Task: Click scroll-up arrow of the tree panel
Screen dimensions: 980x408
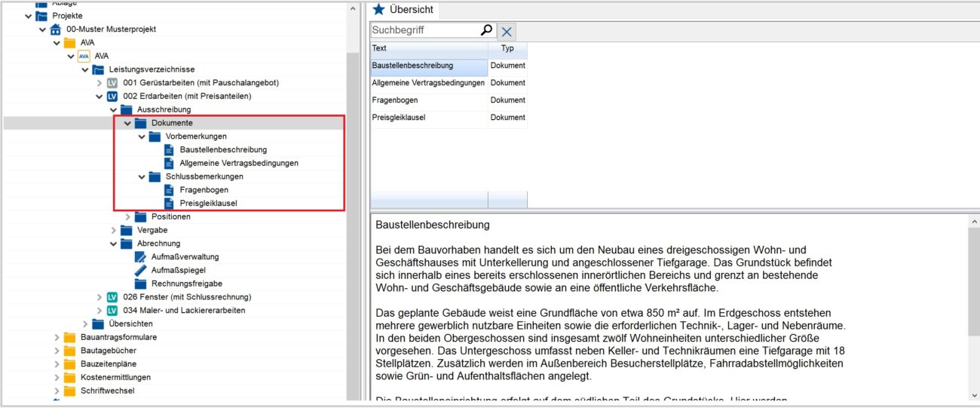Action: [x=353, y=9]
